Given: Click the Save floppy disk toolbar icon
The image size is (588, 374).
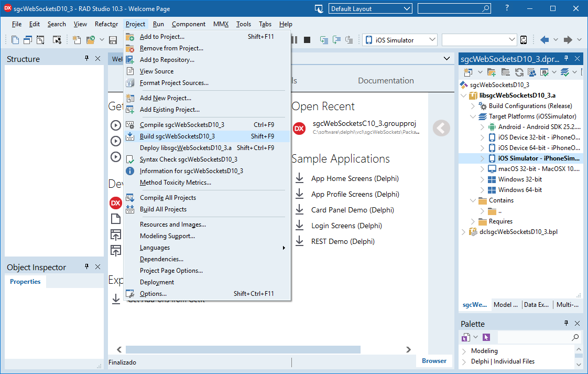Looking at the screenshot, I should coord(113,40).
